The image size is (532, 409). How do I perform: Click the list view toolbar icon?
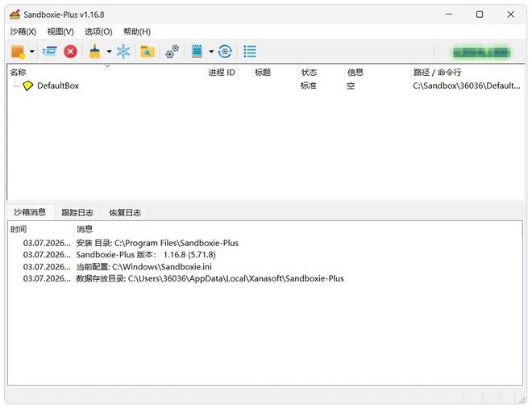point(250,52)
